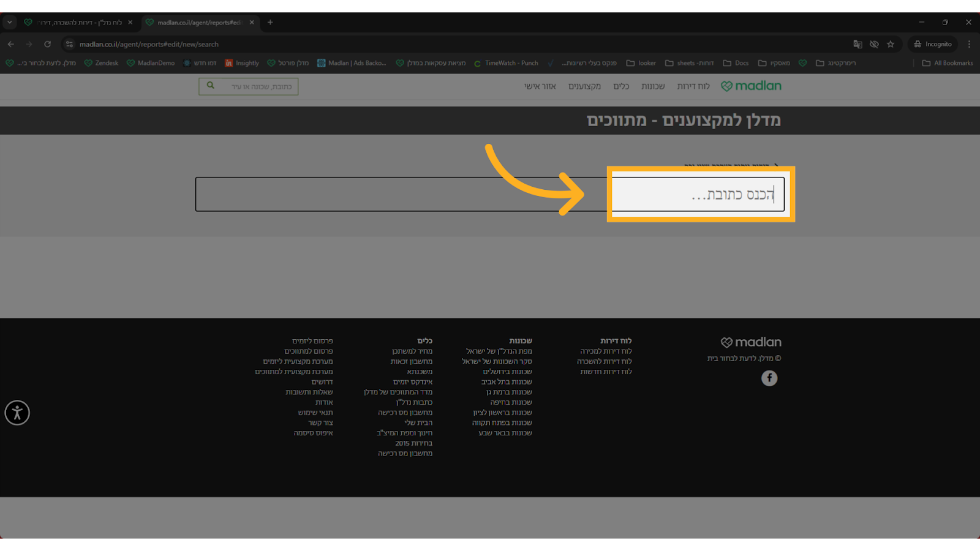This screenshot has height=551, width=980.
Task: Open the accessibility menu icon
Action: (x=17, y=413)
